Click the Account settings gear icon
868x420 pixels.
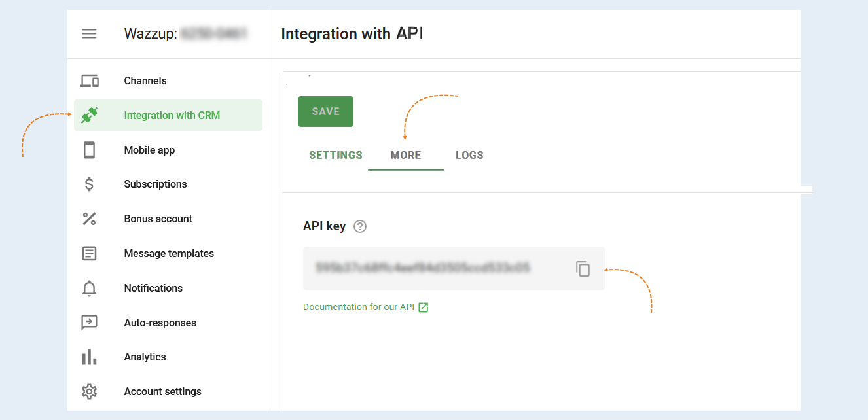pyautogui.click(x=90, y=392)
